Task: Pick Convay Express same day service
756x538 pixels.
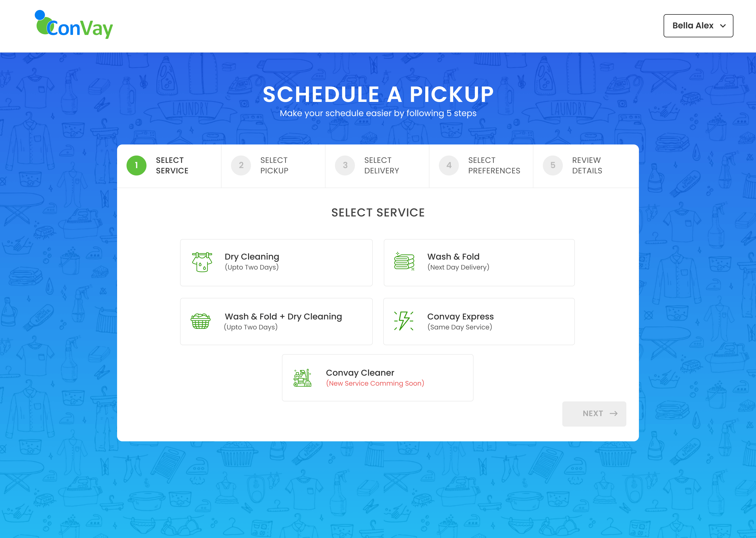Action: (x=479, y=321)
